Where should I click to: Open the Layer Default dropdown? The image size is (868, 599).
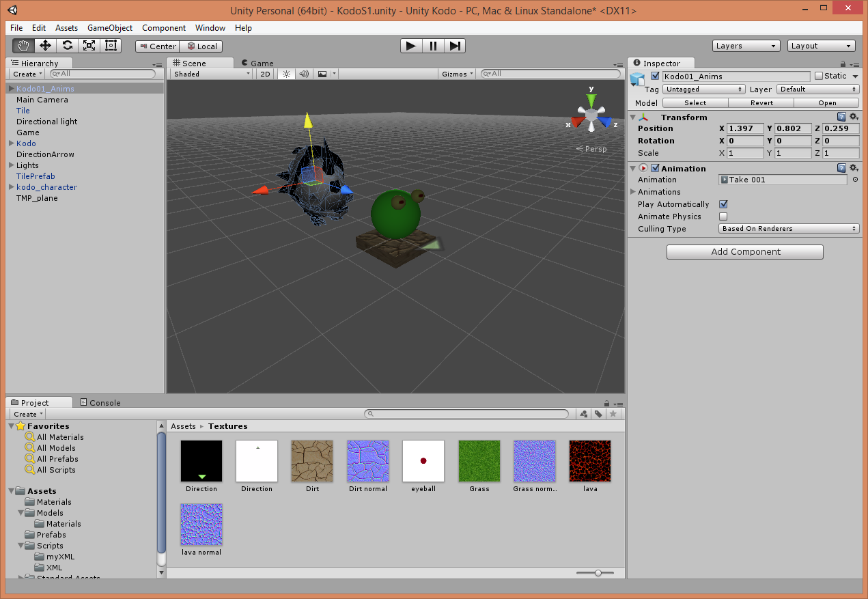[817, 89]
